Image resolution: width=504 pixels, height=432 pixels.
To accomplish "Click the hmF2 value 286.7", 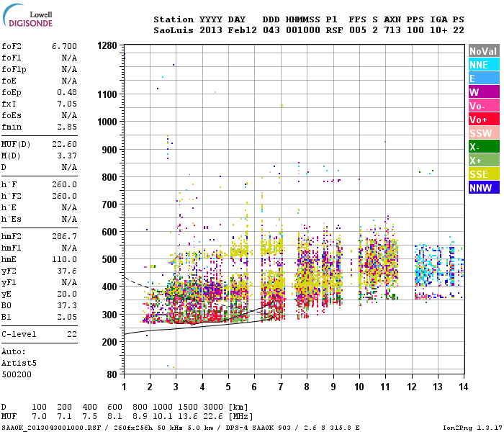I will tap(64, 236).
